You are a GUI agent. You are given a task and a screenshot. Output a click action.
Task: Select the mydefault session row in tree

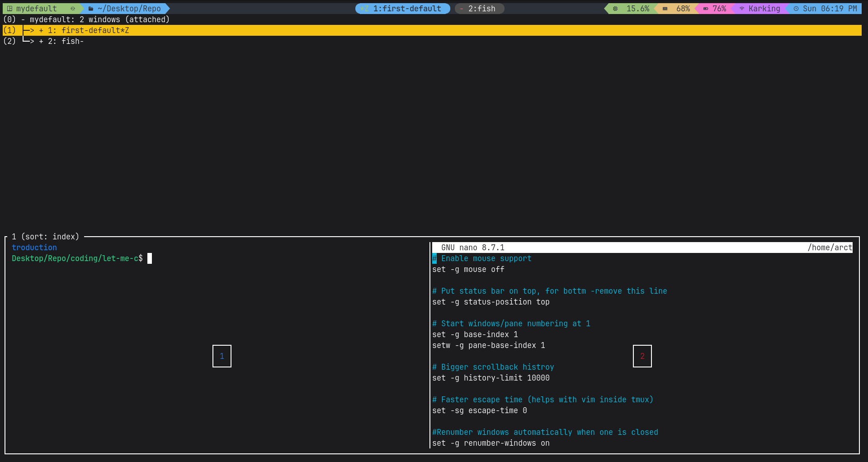click(432, 19)
